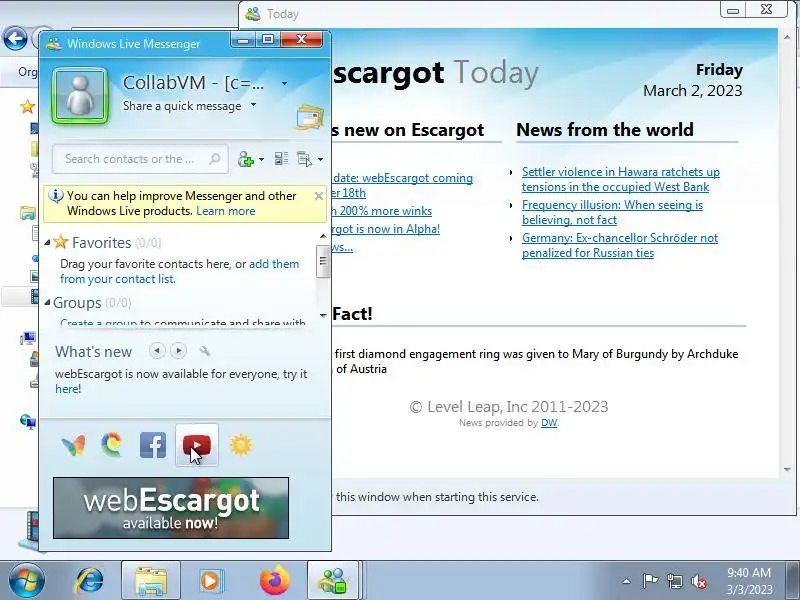Open the webEscargot coming update link
The width and height of the screenshot is (800, 600).
[x=402, y=185]
